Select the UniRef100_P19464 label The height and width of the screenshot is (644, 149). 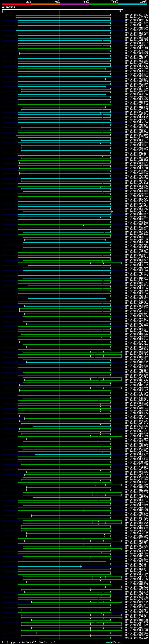(136, 314)
